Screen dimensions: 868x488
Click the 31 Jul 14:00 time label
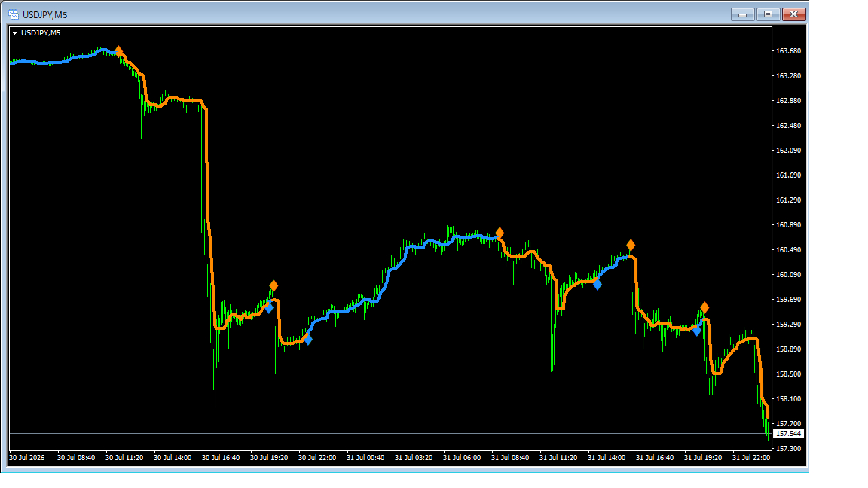coord(606,458)
